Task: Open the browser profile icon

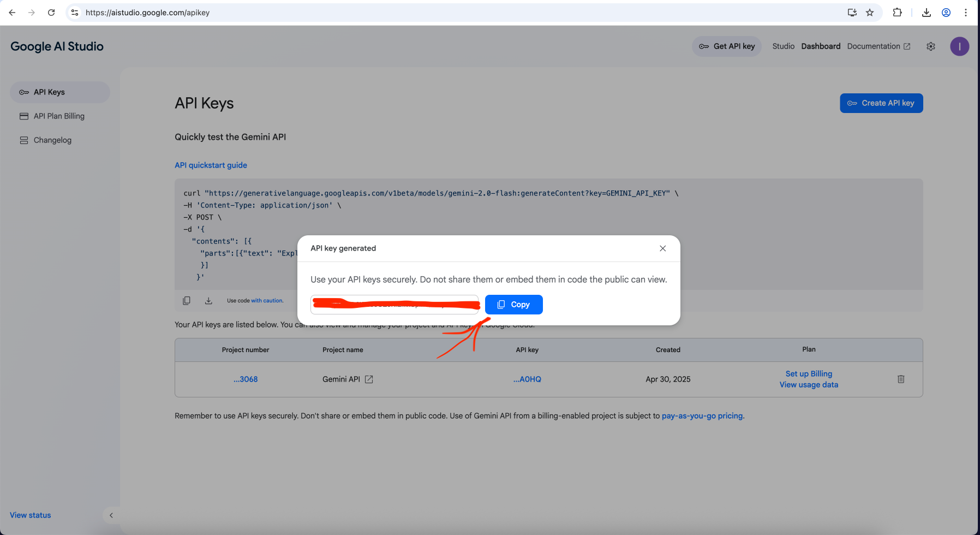Action: [946, 13]
